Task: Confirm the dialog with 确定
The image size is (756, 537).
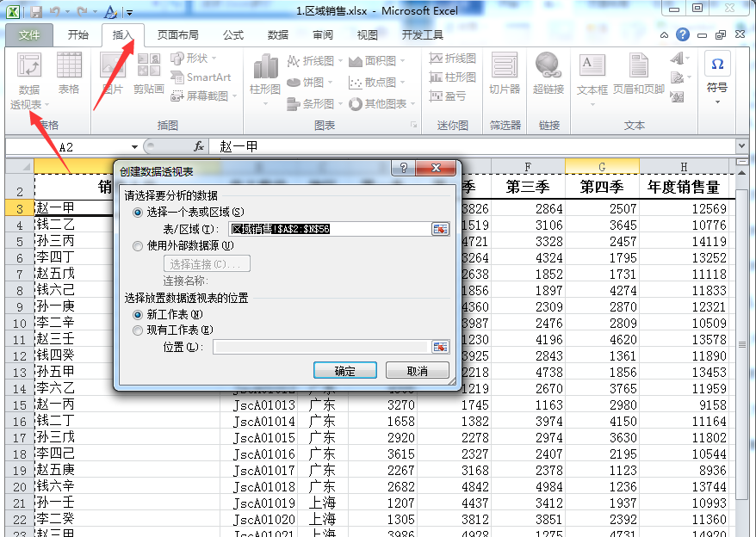Action: click(345, 371)
